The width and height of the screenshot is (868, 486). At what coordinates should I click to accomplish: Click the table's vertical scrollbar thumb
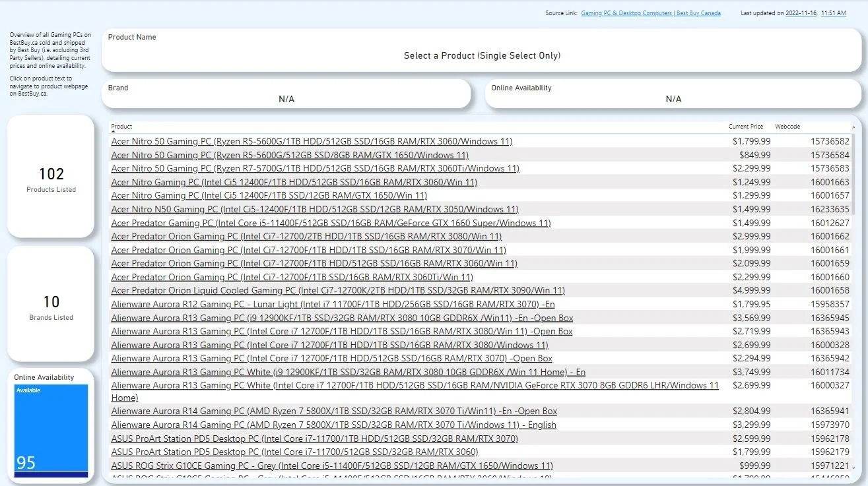853,173
